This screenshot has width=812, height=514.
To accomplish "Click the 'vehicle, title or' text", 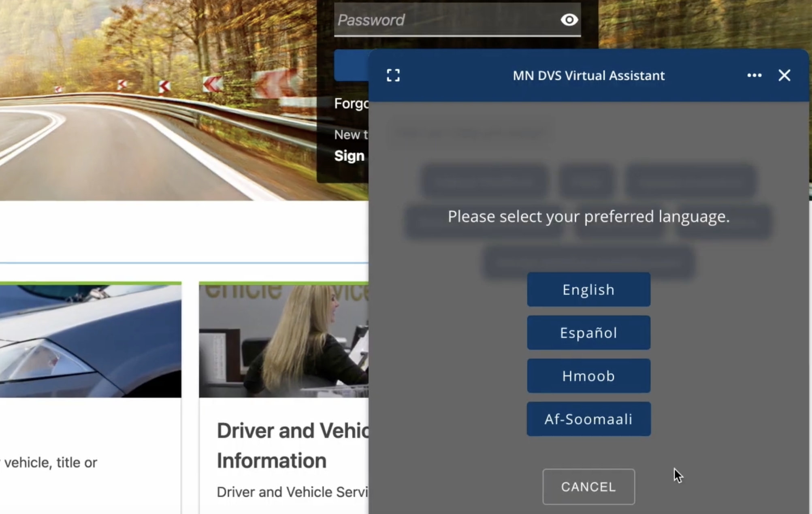I will point(50,462).
